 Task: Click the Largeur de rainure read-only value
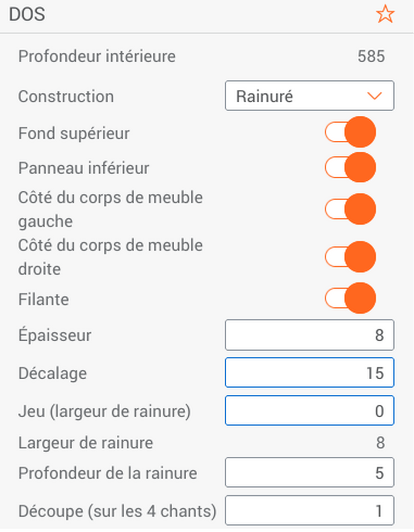(x=380, y=443)
